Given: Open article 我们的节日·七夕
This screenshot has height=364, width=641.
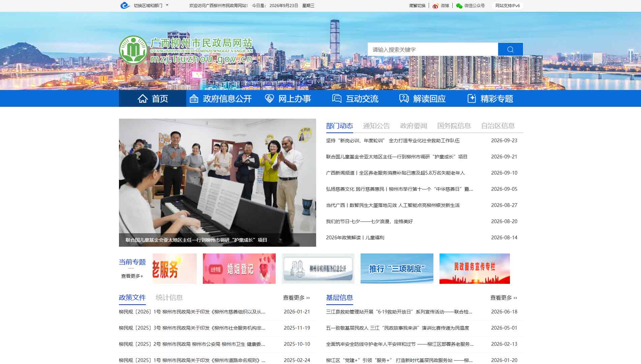Looking at the screenshot, I should click(x=369, y=221).
